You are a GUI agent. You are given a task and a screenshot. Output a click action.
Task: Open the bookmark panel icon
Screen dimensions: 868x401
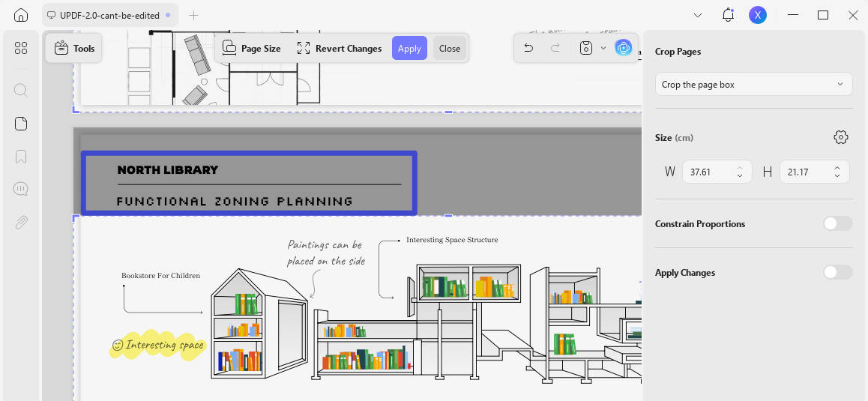(21, 157)
